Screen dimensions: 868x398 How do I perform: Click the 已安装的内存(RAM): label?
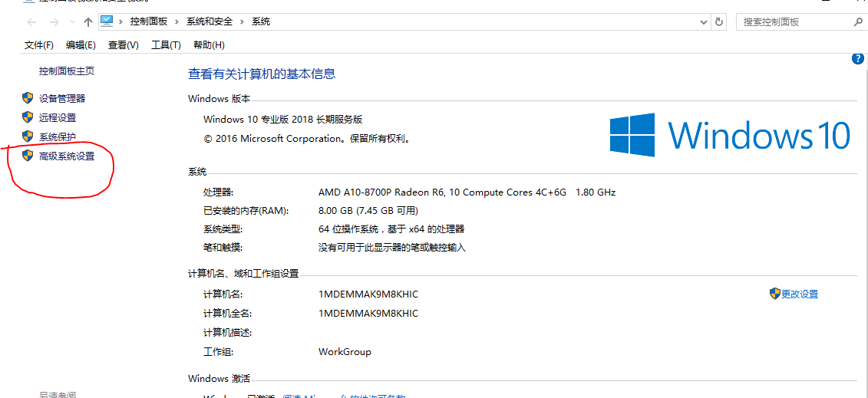click(x=246, y=211)
